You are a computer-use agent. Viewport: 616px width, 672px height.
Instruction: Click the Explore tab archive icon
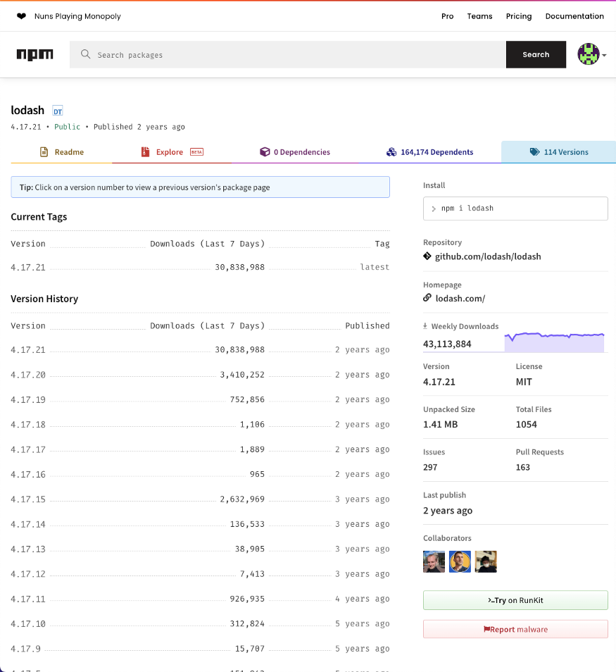[x=145, y=151]
